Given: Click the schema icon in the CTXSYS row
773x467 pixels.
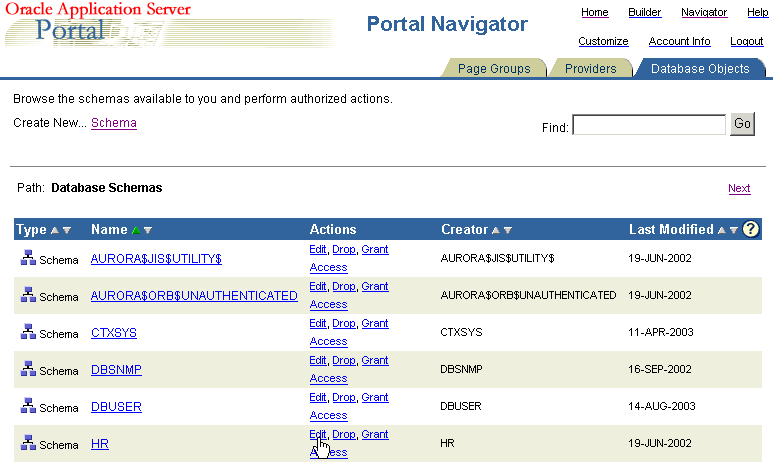Looking at the screenshot, I should coord(28,331).
